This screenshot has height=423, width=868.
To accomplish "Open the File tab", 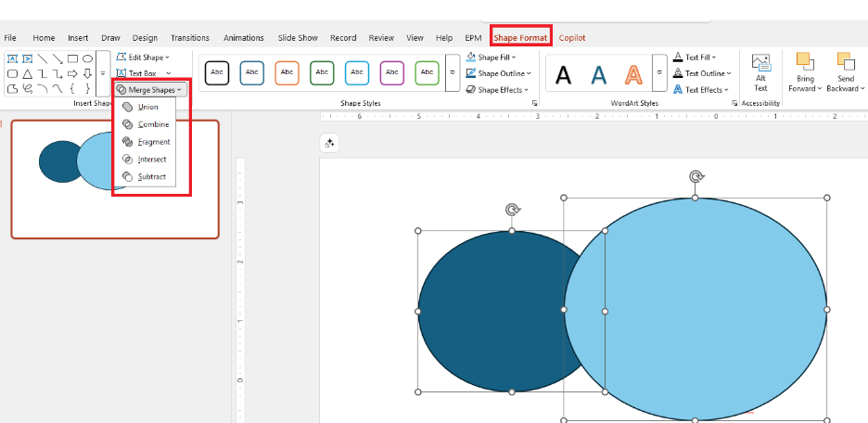I will [x=10, y=38].
